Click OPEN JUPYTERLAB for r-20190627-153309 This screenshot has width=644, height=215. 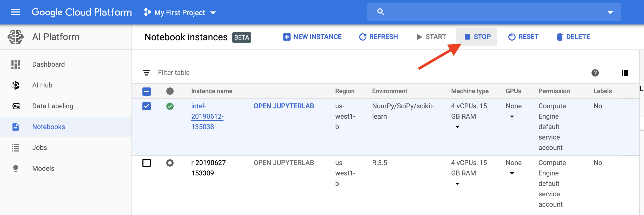(284, 163)
